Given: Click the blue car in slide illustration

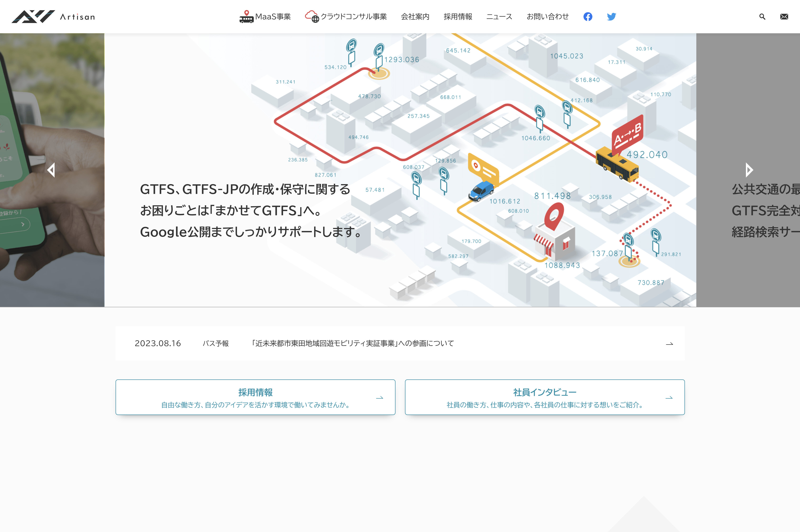Looking at the screenshot, I should point(481,191).
